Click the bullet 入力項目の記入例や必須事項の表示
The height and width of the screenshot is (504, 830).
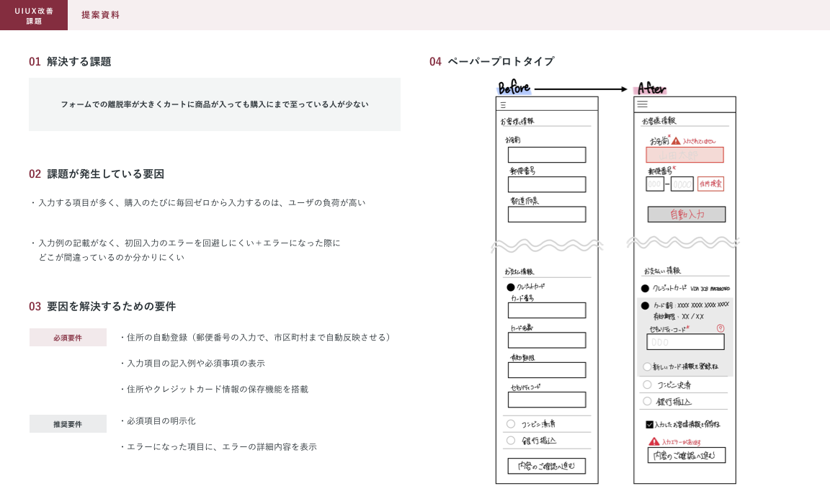(x=192, y=364)
